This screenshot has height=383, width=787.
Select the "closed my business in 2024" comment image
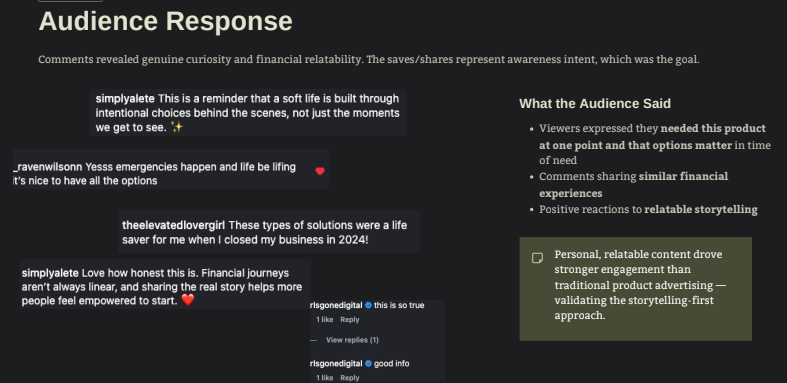269,231
